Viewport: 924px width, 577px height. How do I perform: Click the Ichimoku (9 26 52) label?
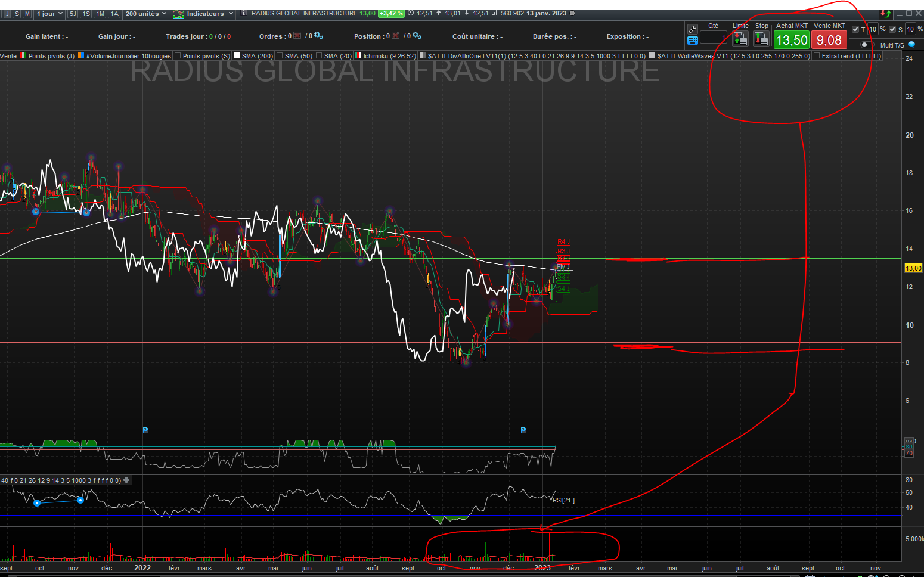[390, 56]
